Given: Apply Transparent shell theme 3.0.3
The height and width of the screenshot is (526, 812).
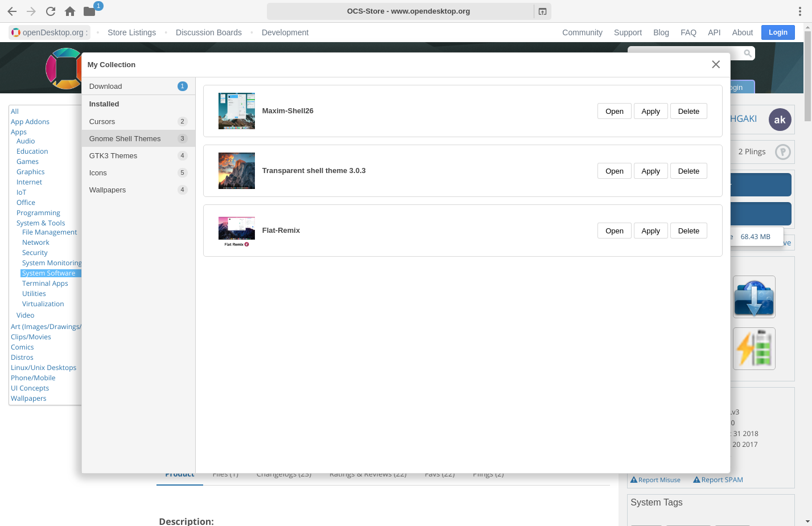Looking at the screenshot, I should tap(650, 171).
